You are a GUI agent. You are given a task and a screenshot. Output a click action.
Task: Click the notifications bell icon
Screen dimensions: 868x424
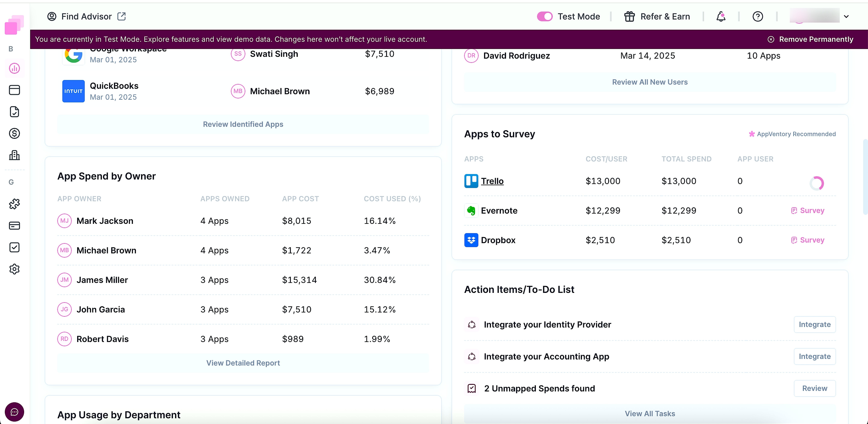coord(721,17)
